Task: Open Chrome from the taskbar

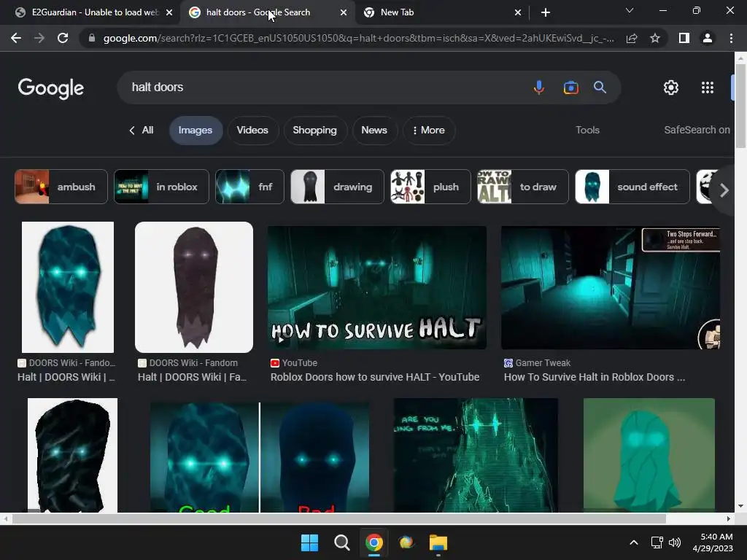Action: pyautogui.click(x=374, y=542)
